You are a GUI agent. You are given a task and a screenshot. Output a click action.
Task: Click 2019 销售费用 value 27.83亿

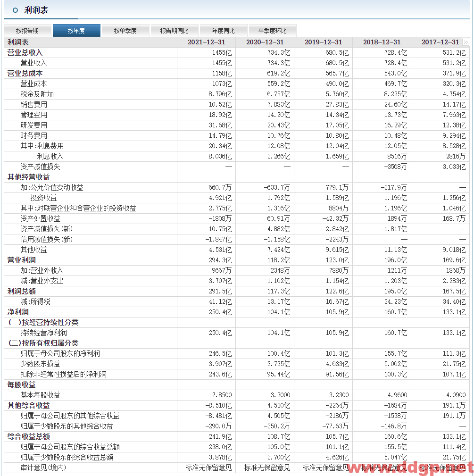coord(337,104)
